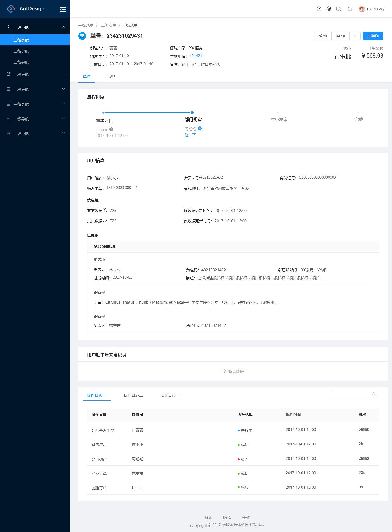The height and width of the screenshot is (532, 392).
Task: Click the 多层级信息组 card header
Action: tap(233, 246)
